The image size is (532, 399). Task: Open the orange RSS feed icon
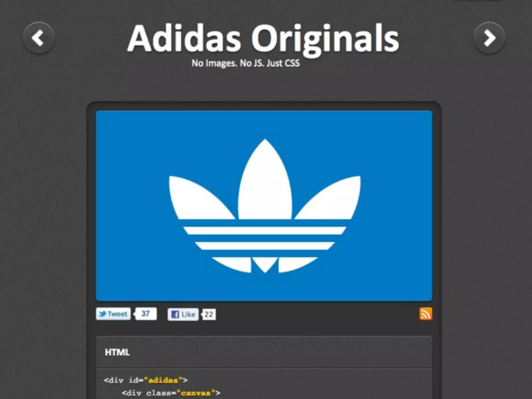coord(425,314)
